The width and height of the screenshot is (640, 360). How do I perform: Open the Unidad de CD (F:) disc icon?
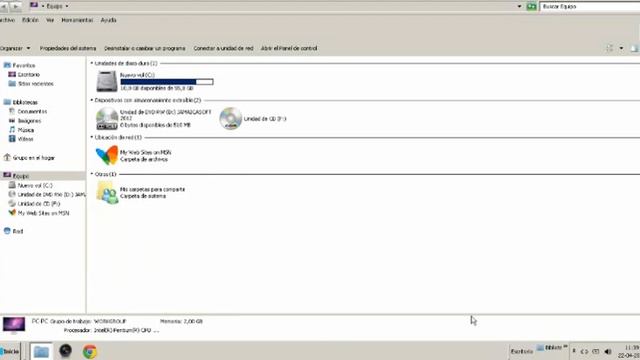231,118
